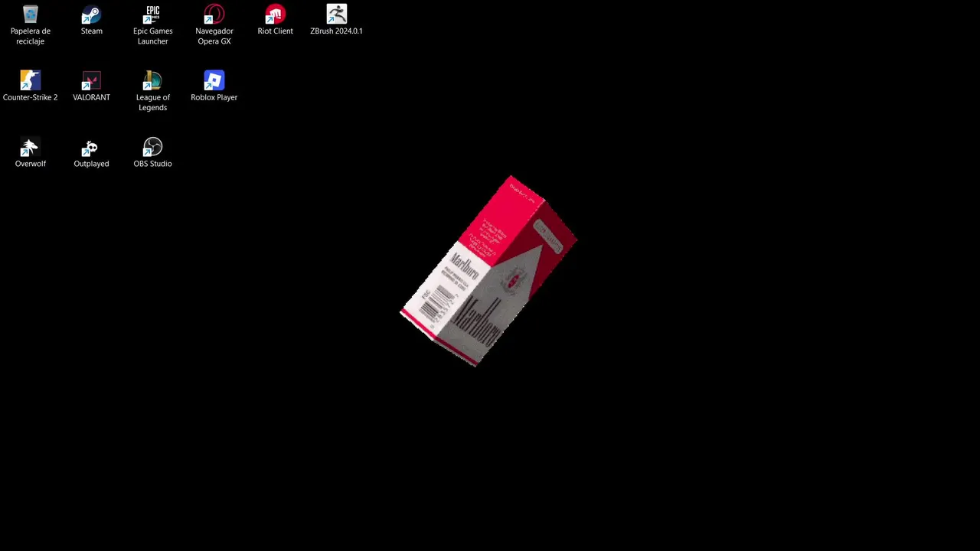Click the Counter-Strike 2 shortcut

pyautogui.click(x=30, y=86)
